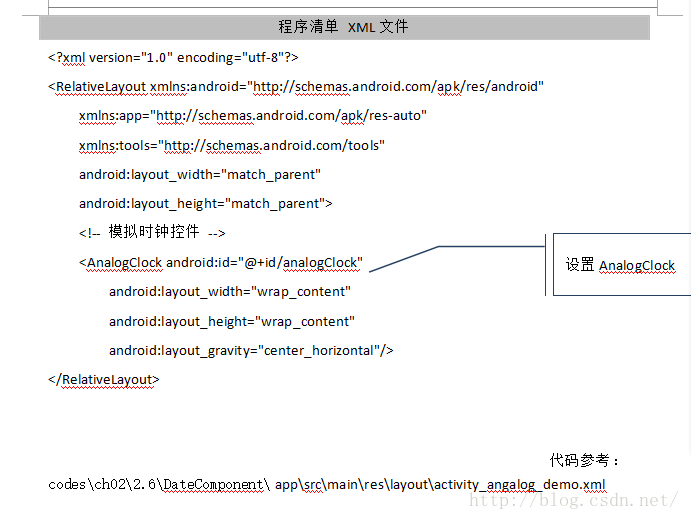
Task: Click the header '程序清单 XML 文件'
Action: pos(343,27)
